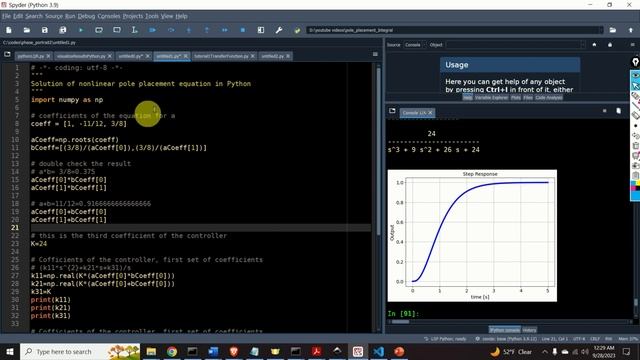This screenshot has height=360, width=640.
Task: Change to parent directory arrow icon
Action: click(631, 30)
